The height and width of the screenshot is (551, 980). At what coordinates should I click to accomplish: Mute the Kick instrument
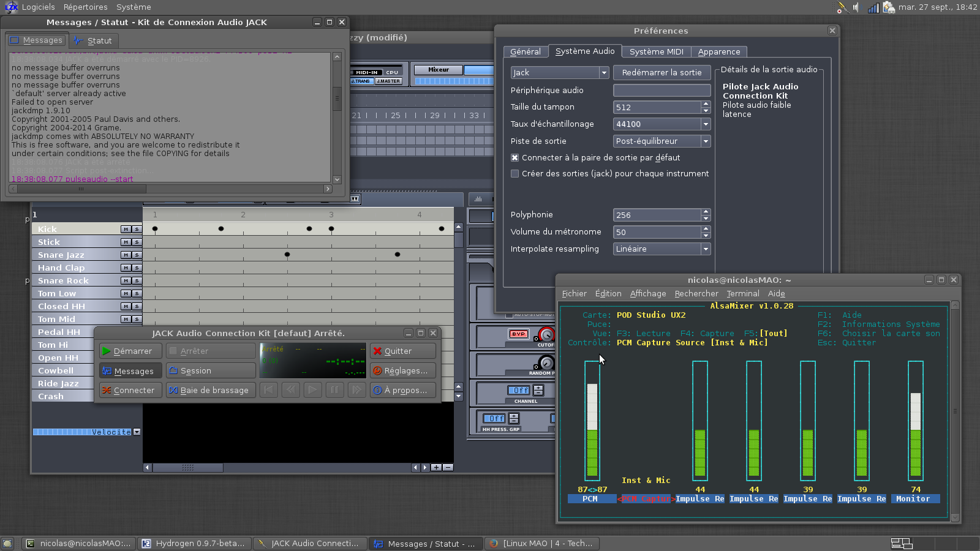[x=126, y=229]
